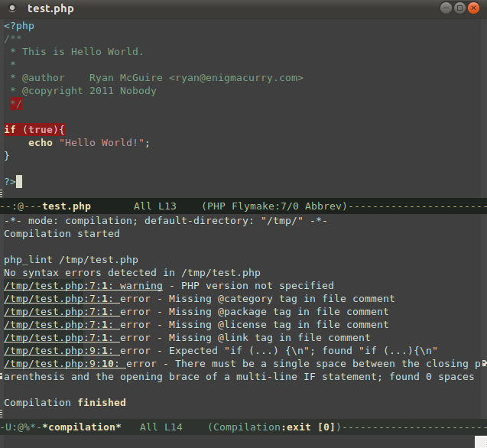Image resolution: width=487 pixels, height=448 pixels.
Task: Click test.php buffer name in mode line
Action: [67, 206]
